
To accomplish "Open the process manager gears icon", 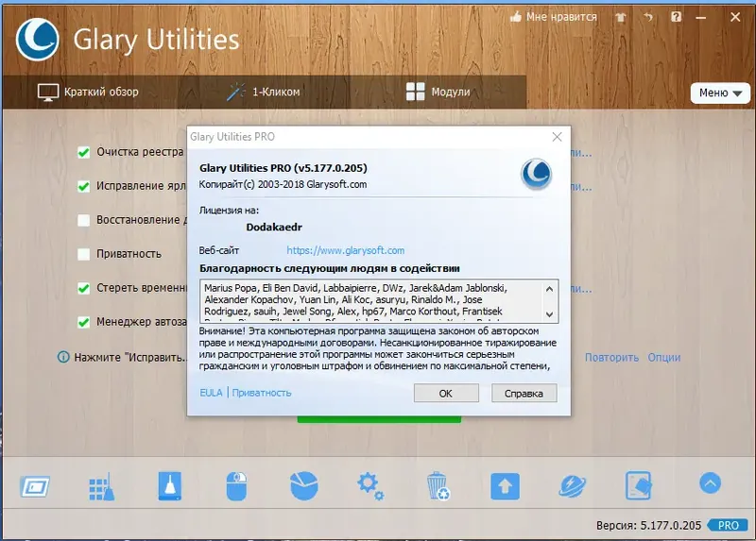I will (x=370, y=486).
